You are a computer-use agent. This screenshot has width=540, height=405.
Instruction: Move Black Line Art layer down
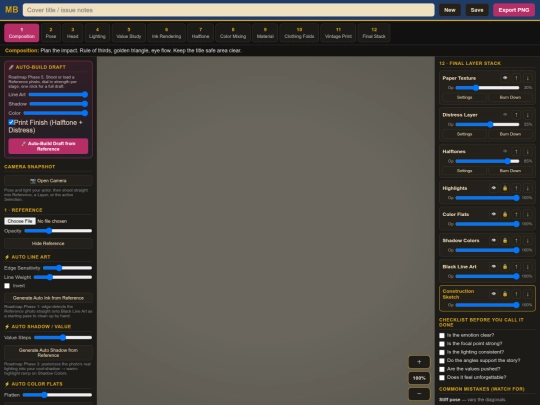527,267
